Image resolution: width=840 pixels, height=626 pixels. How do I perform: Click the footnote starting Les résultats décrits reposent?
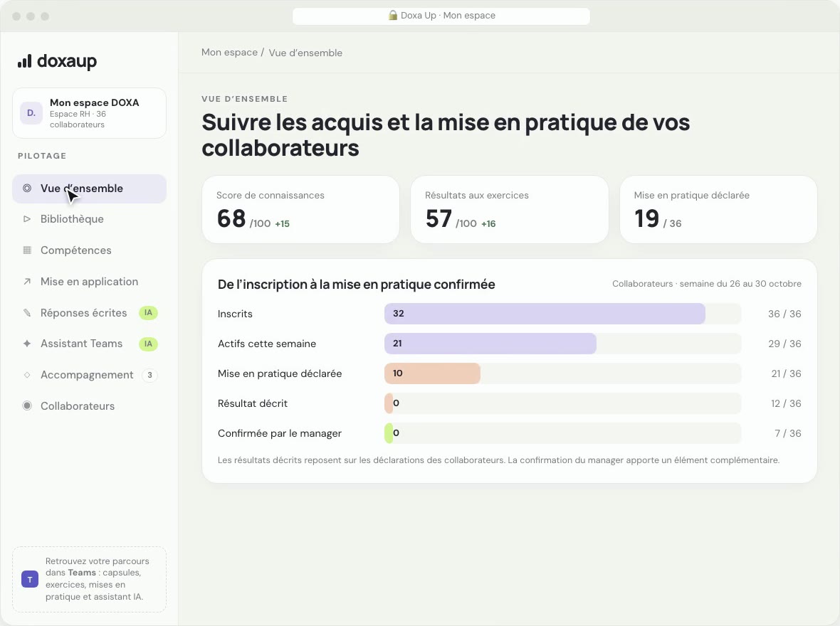[x=498, y=460]
